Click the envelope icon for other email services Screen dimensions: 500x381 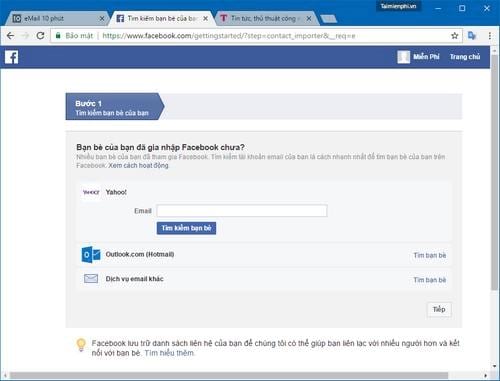tap(91, 278)
